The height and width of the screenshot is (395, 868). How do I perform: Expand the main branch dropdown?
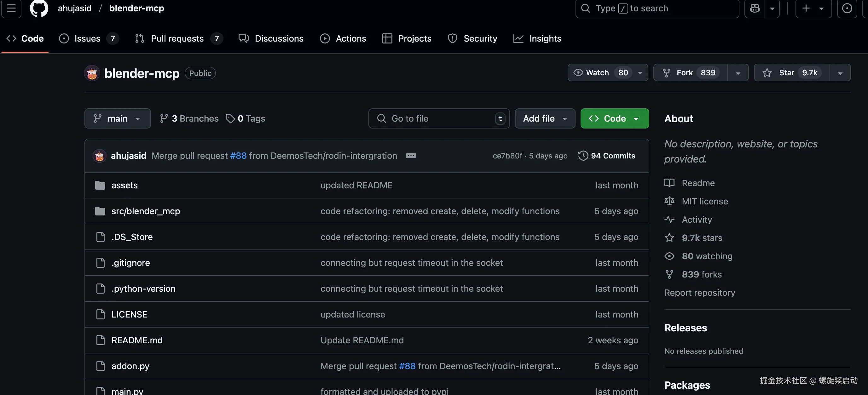[117, 118]
